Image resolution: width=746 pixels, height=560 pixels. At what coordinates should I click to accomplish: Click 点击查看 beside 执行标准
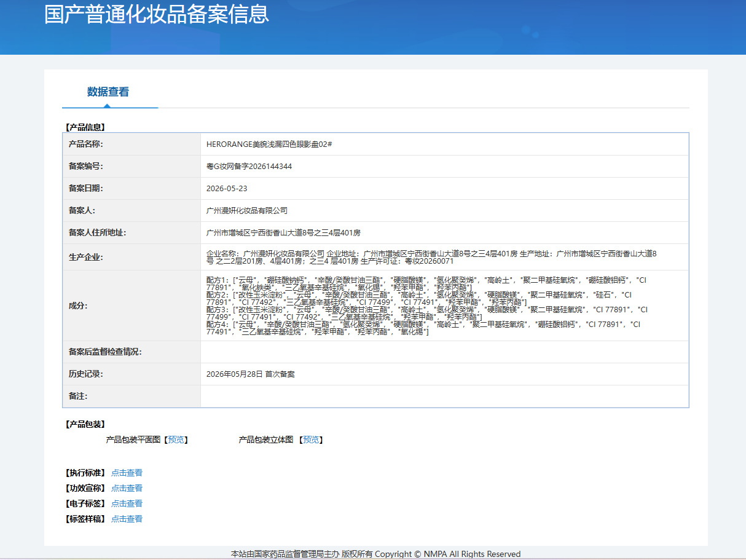[127, 473]
